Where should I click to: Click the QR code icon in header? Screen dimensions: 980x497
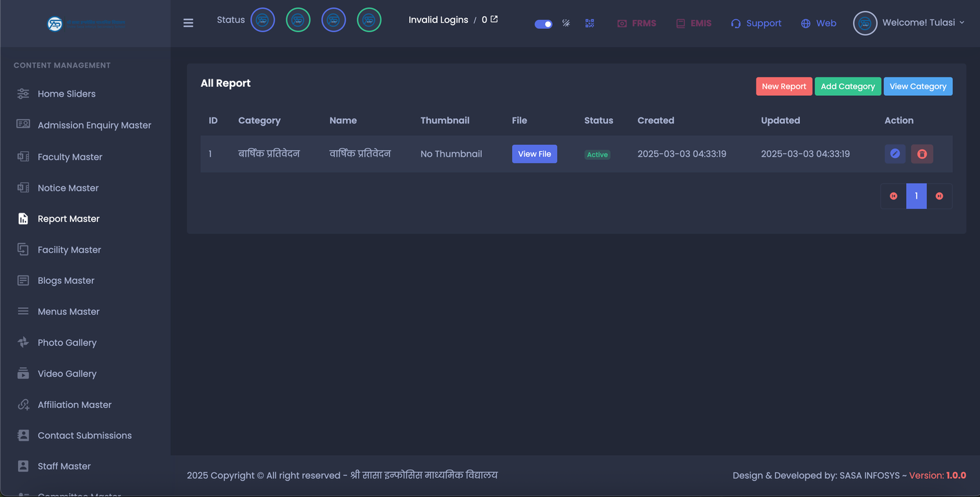point(589,23)
